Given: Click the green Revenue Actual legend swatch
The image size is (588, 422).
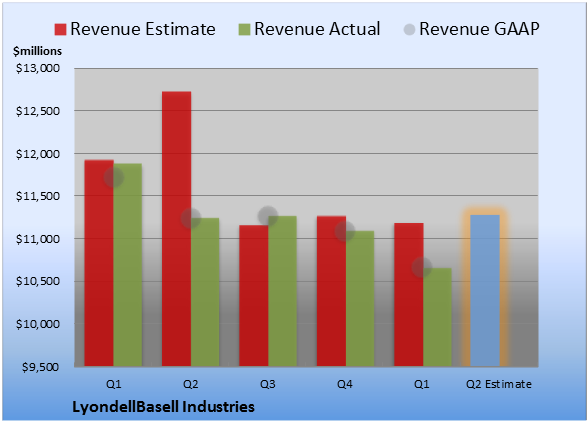Looking at the screenshot, I should coord(244,29).
